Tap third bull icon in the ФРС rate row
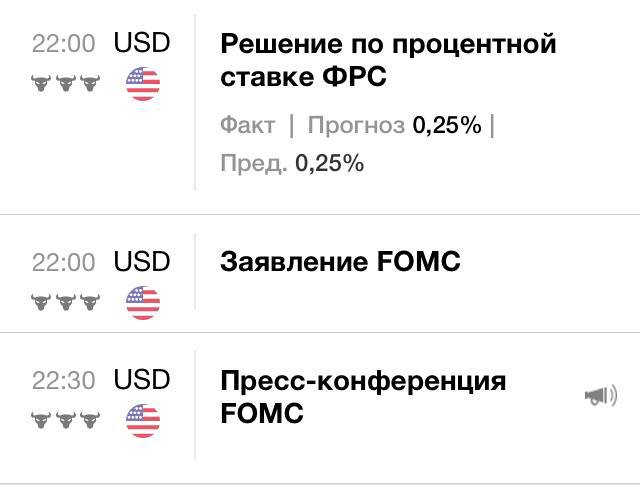This screenshot has width=640, height=485. [90, 83]
